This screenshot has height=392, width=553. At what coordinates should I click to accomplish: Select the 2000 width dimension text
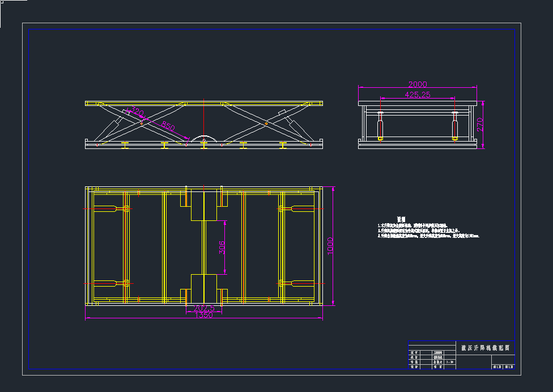tap(418, 84)
